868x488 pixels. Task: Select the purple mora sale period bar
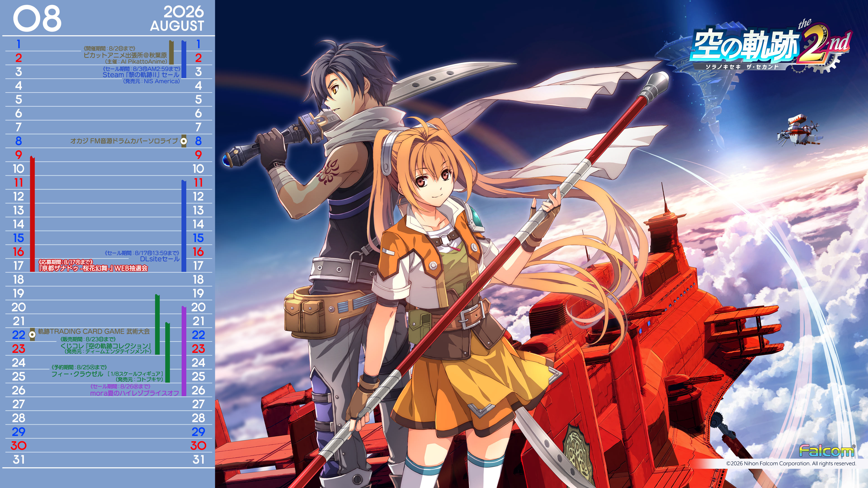184,351
